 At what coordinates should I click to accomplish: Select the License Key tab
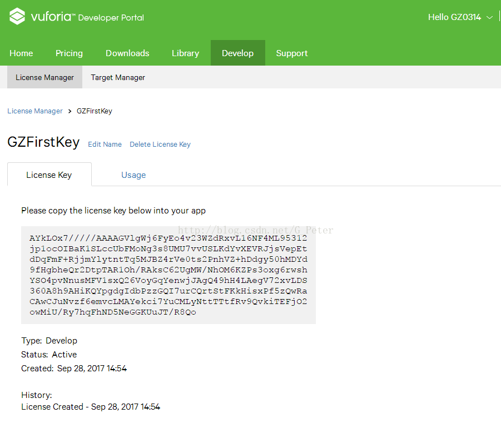tap(49, 175)
